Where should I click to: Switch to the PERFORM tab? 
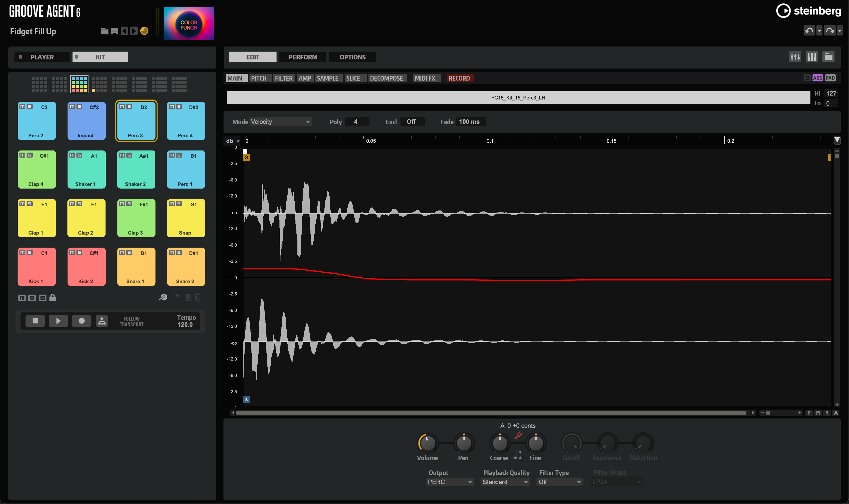point(303,57)
